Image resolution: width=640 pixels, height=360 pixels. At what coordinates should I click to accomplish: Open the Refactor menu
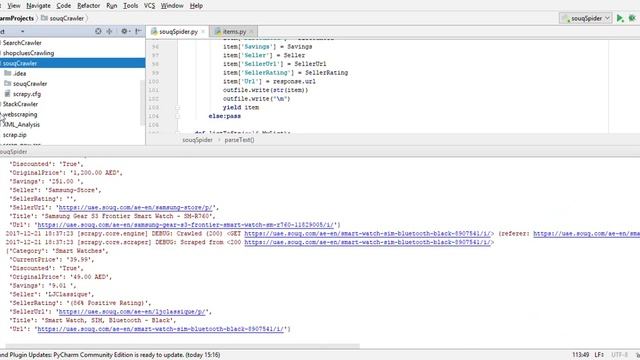point(89,6)
